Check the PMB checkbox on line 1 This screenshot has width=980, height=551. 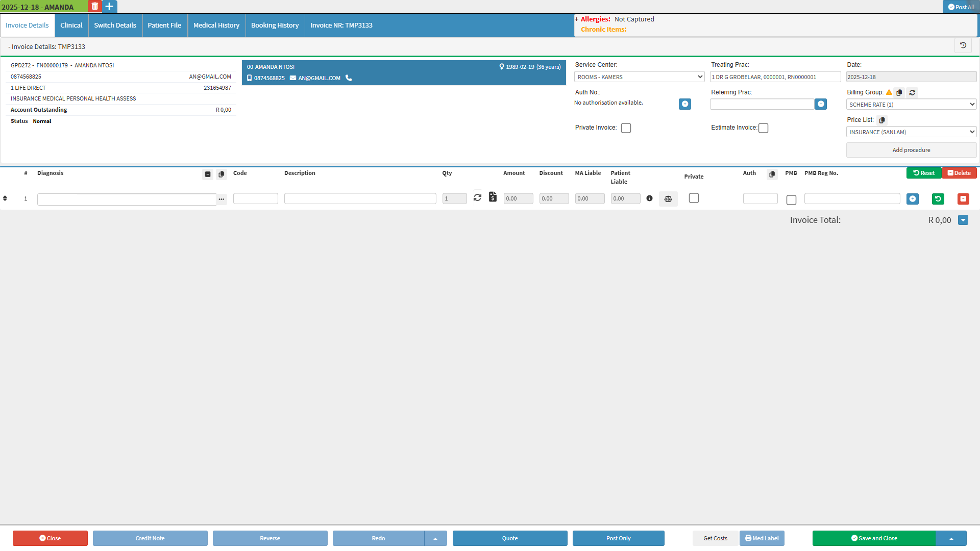[791, 200]
